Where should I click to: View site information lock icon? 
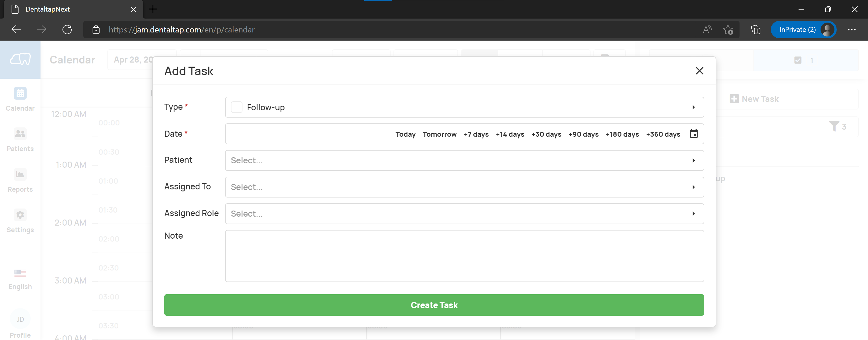click(96, 29)
